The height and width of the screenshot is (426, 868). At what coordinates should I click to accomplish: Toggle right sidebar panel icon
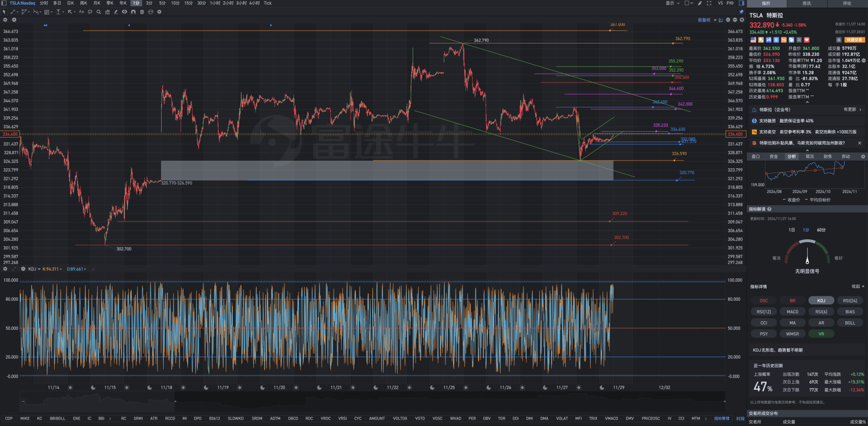(742, 3)
